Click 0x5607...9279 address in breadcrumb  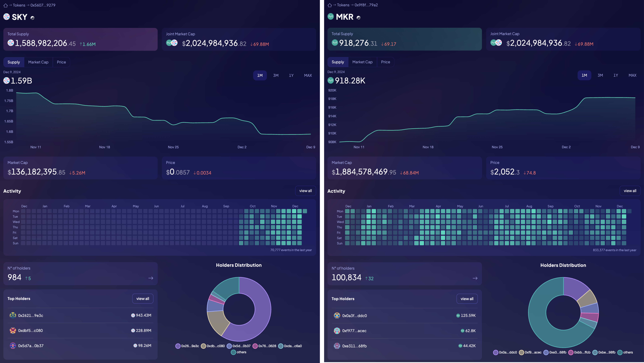[43, 5]
